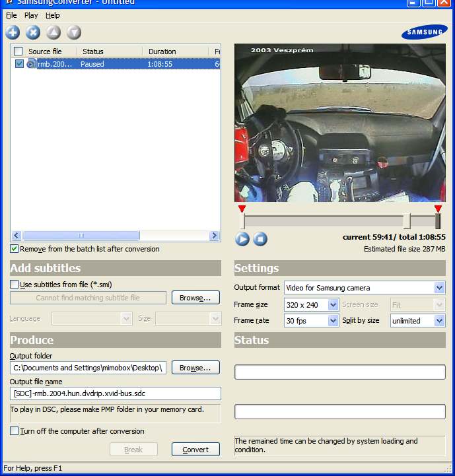Open the Split by size dropdown

pos(439,321)
